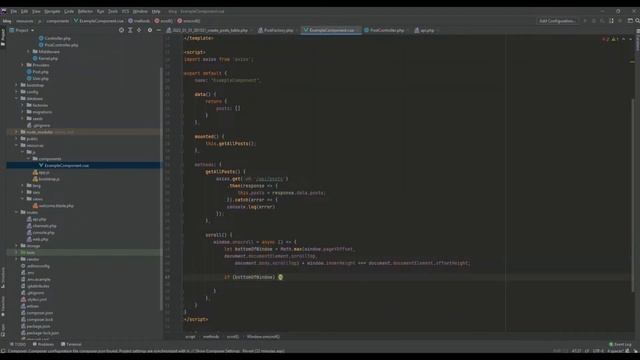Select Post.php in project tree
Viewport: 640px width, 360px height.
coord(38,72)
